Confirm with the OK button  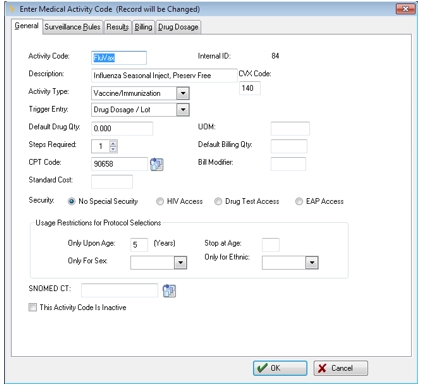coord(280,368)
